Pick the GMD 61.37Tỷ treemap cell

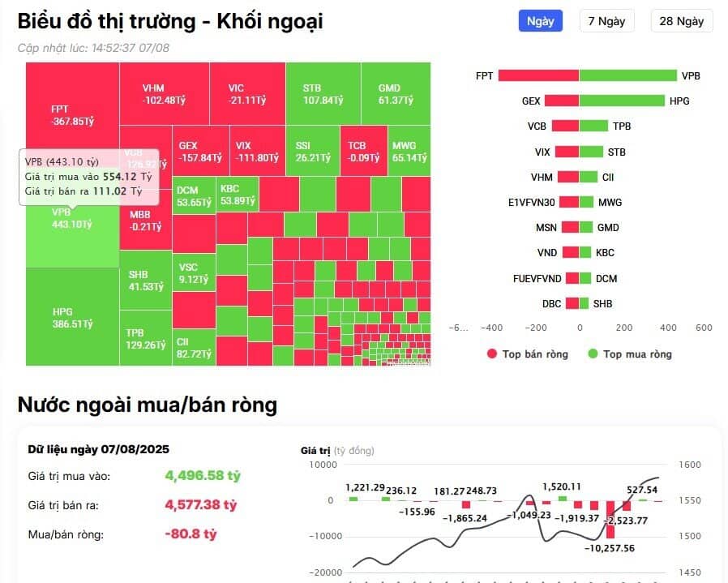click(x=395, y=94)
